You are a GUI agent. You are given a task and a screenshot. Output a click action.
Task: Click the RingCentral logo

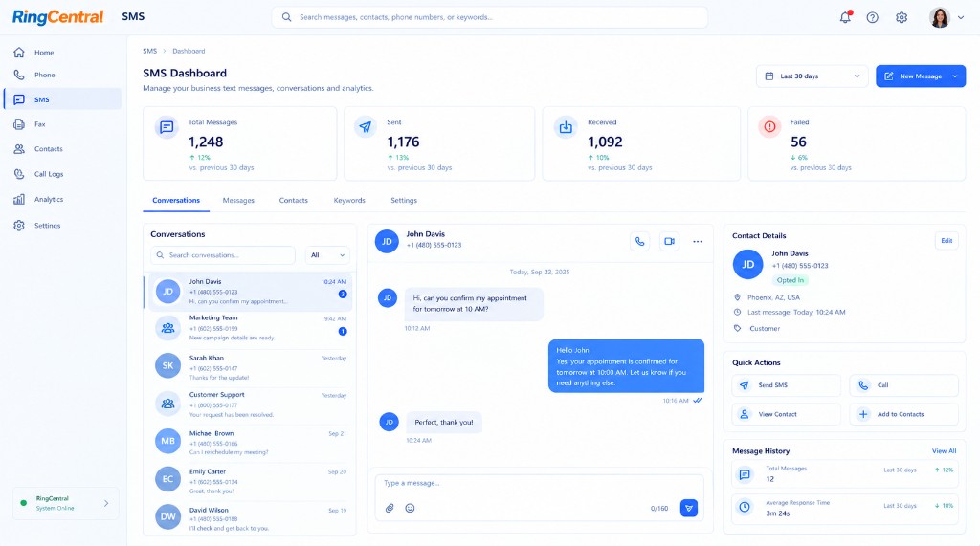point(57,17)
